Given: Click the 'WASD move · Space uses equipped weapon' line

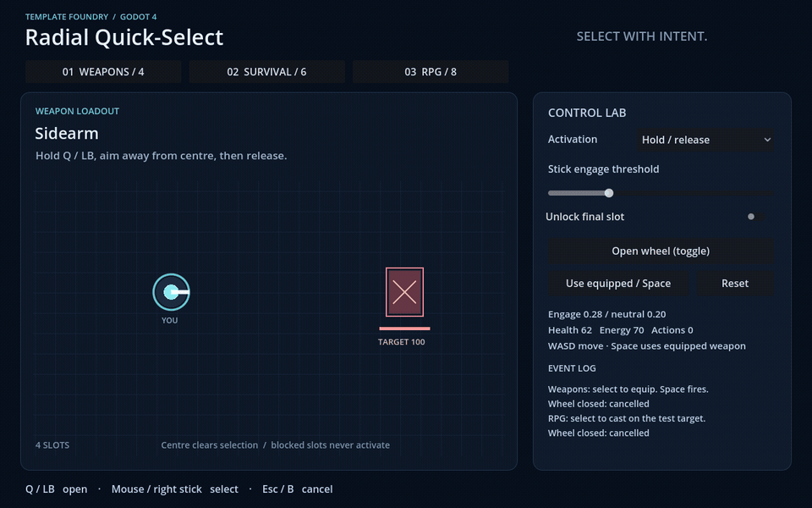Looking at the screenshot, I should tap(647, 345).
